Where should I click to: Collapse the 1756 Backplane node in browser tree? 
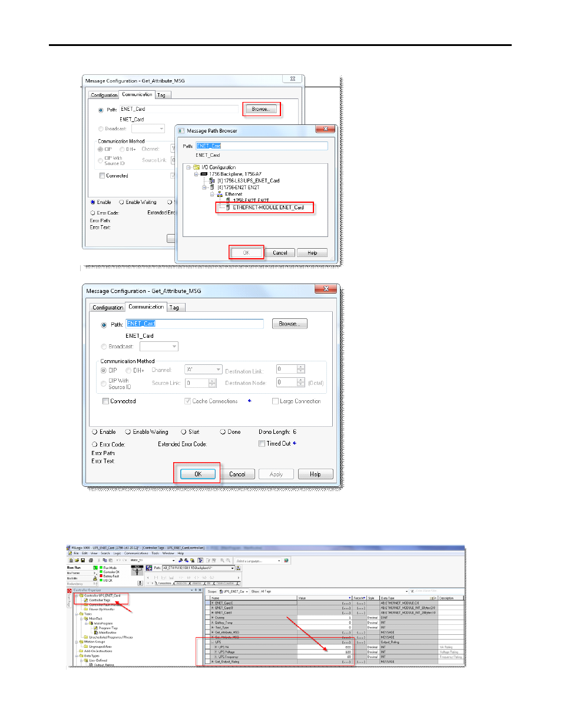click(197, 174)
